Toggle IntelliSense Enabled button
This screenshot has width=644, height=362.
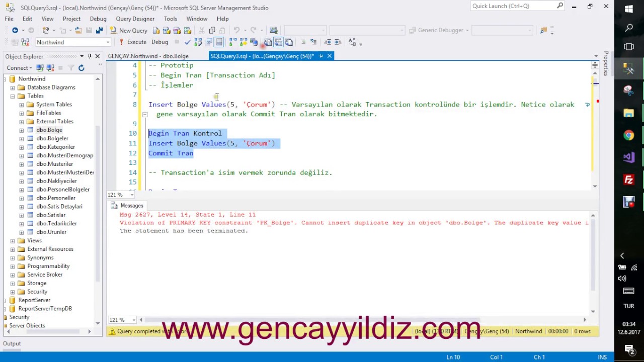219,42
